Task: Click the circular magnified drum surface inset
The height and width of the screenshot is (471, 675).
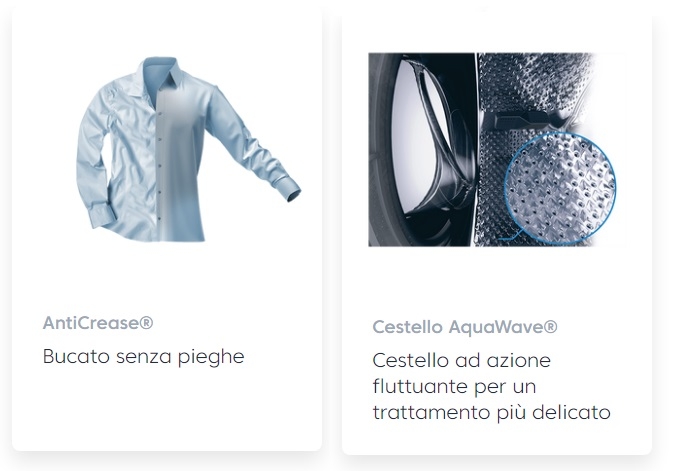Action: point(560,188)
